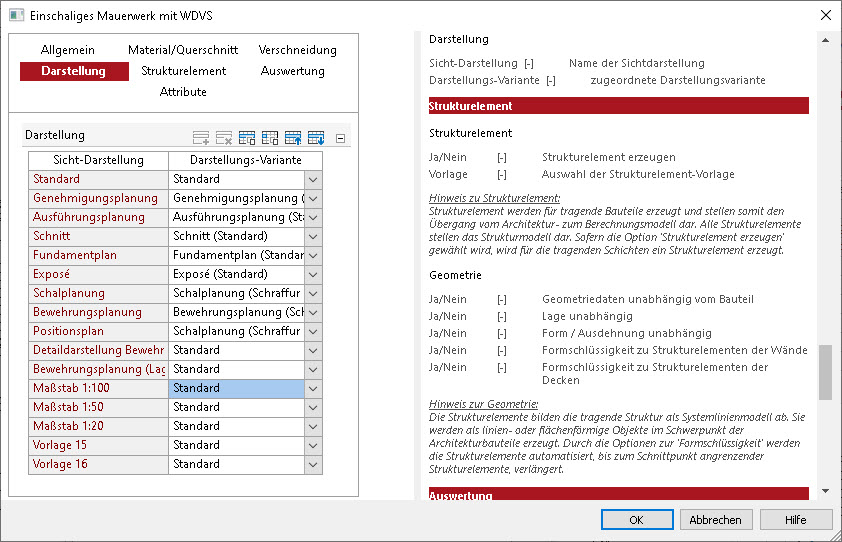The height and width of the screenshot is (542, 842).
Task: Click the scroll down arrow in help panel
Action: pyautogui.click(x=825, y=491)
